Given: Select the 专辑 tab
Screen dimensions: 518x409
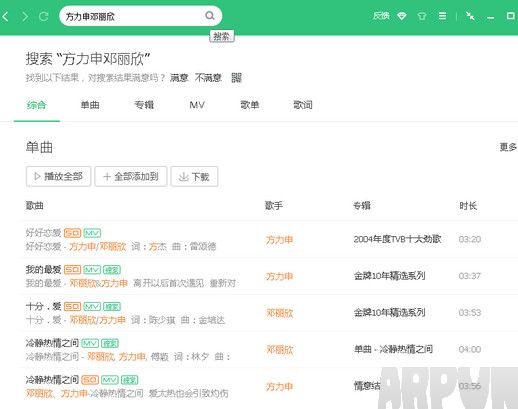Looking at the screenshot, I should [x=144, y=105].
